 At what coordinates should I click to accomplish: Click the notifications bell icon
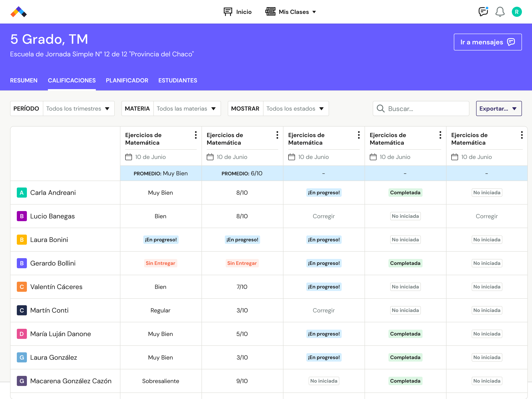(500, 12)
